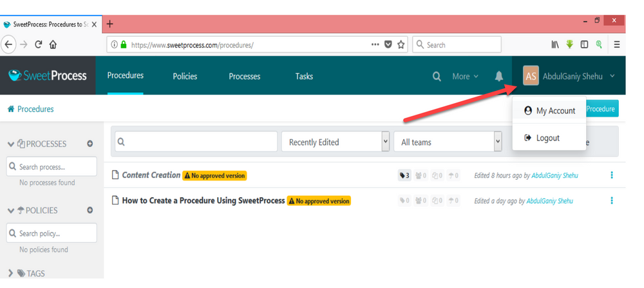
Task: Click the green download arrow extension icon
Action: tap(569, 44)
